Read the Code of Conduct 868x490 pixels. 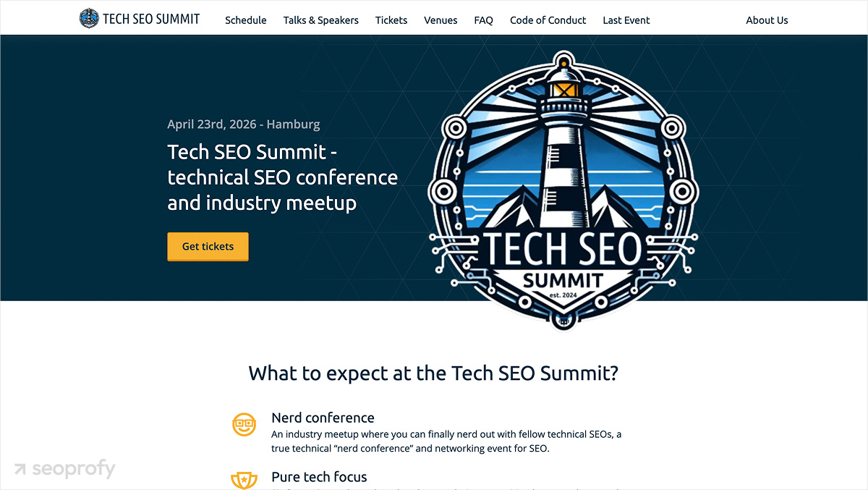[548, 20]
